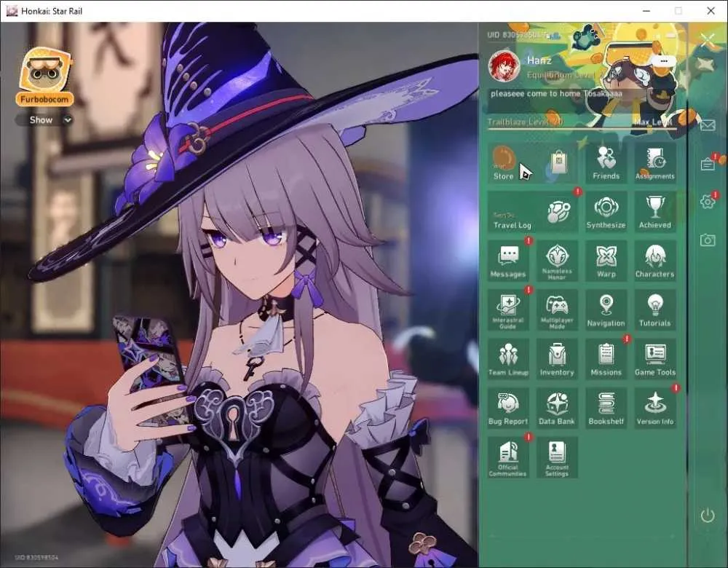Open Nameless Honor
This screenshot has width=728, height=568.
point(557,261)
